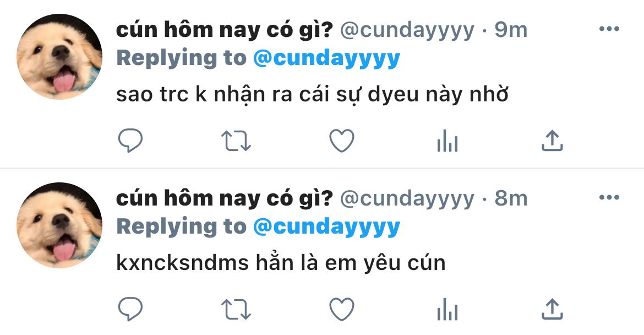Reply to the 8m tweet
Screen dimensions: 644x335
pyautogui.click(x=130, y=309)
